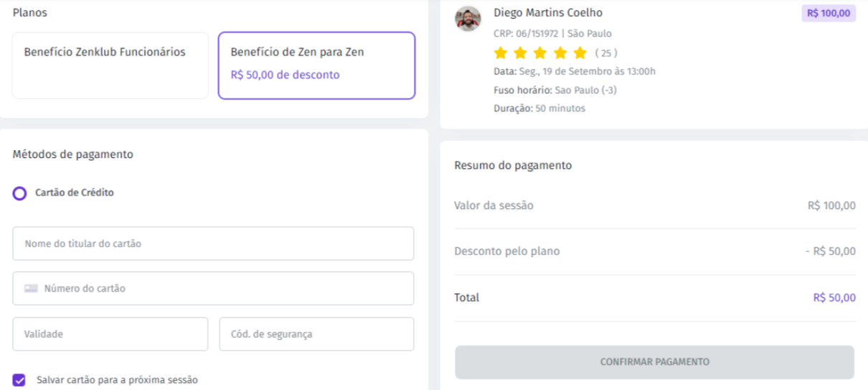
Task: Click into the Cód. de segurança field
Action: coord(316,334)
